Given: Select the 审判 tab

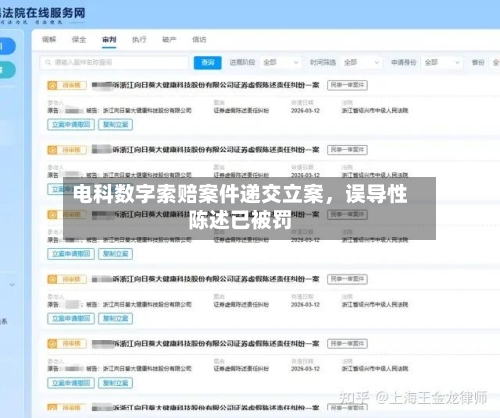Looking at the screenshot, I should tap(109, 40).
